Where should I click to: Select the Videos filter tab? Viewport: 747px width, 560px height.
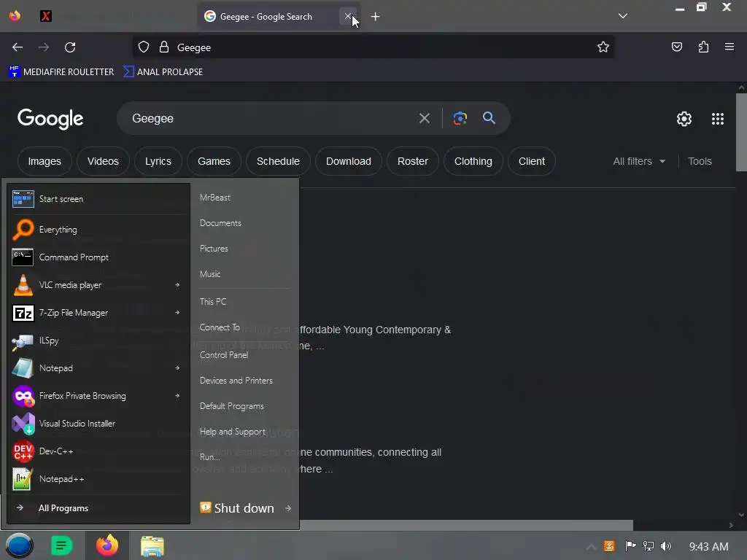103,161
